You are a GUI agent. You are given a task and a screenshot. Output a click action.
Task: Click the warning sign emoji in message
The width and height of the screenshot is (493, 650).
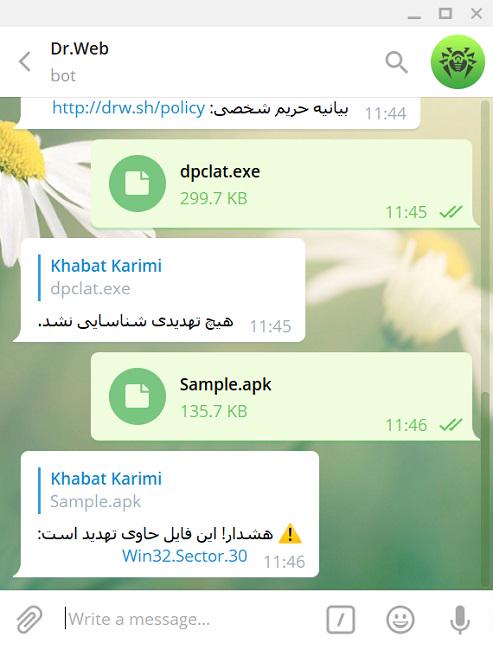[x=290, y=534]
